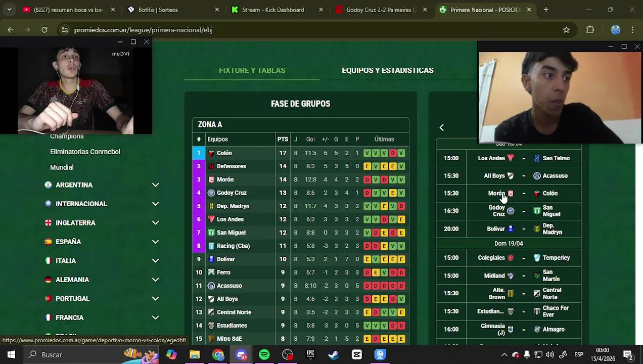The height and width of the screenshot is (364, 643).
Task: Open a new browser tab
Action: coord(545,10)
